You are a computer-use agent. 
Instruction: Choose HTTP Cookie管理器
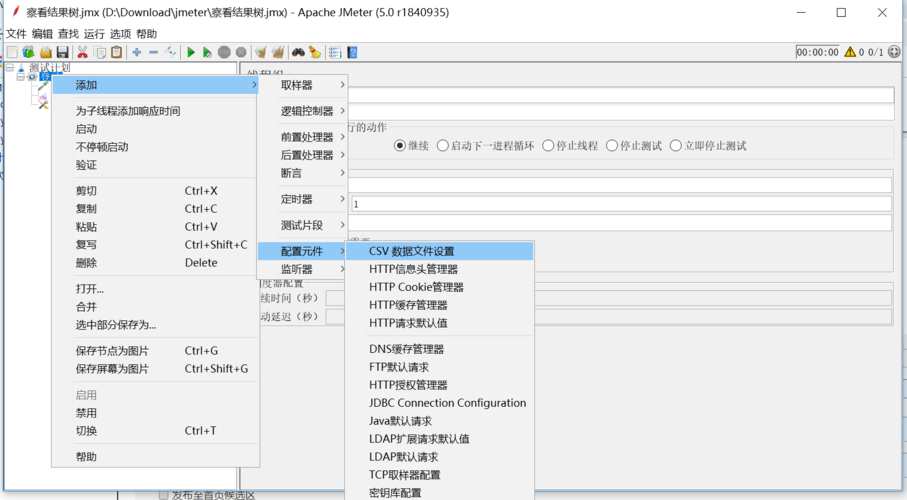(x=440, y=287)
